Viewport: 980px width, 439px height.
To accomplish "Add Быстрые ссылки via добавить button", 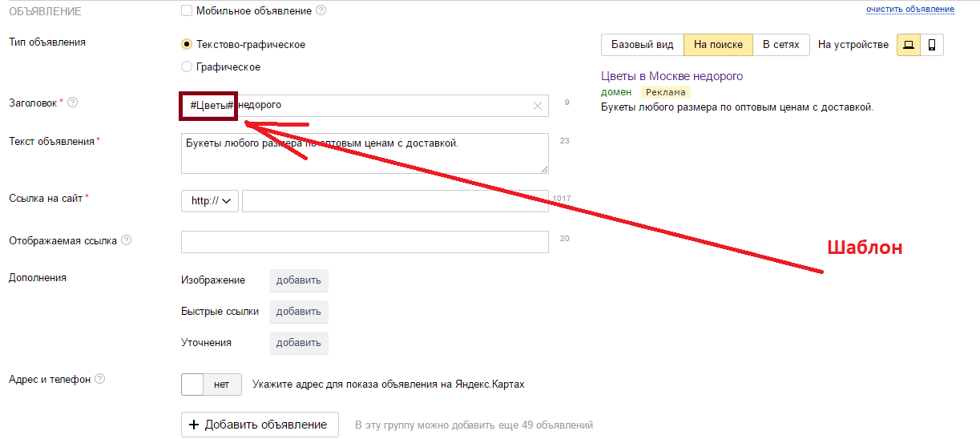I will (x=298, y=312).
